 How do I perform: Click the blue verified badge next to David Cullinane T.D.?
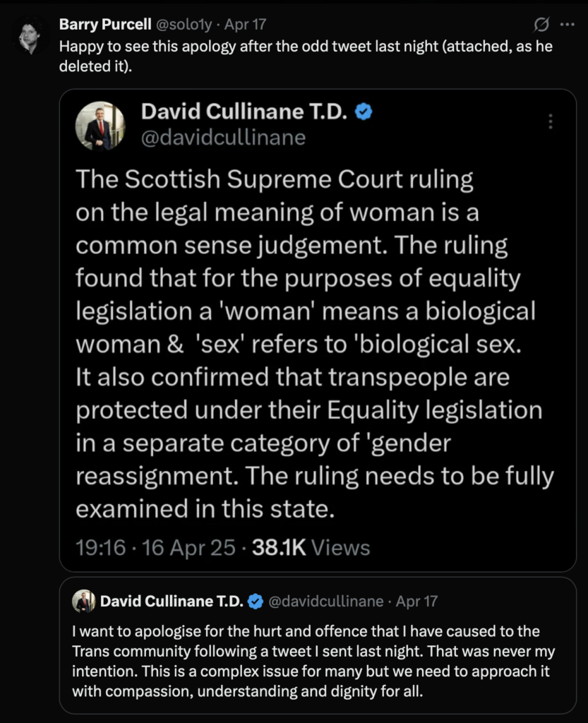pyautogui.click(x=362, y=111)
